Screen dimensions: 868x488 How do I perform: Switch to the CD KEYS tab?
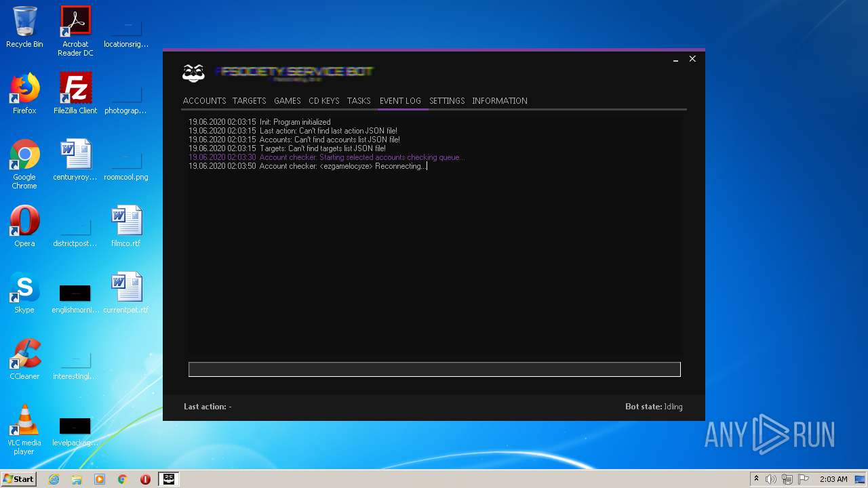point(323,101)
